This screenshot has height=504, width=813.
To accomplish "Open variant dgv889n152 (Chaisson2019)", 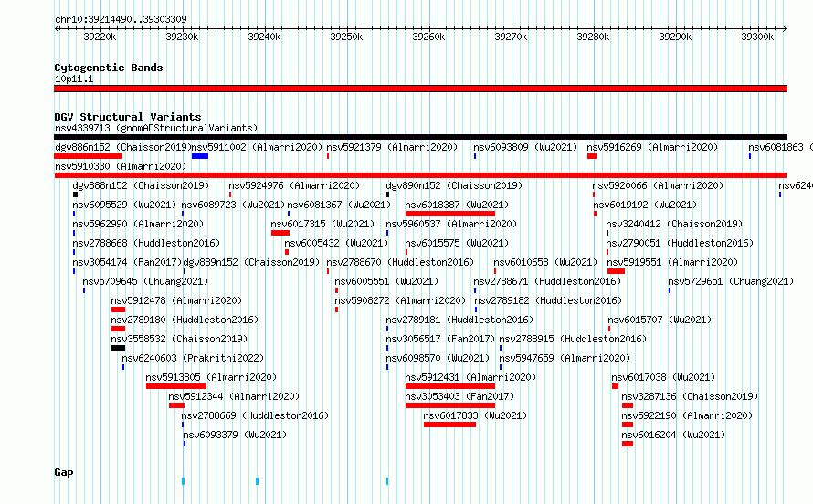I will 251,262.
